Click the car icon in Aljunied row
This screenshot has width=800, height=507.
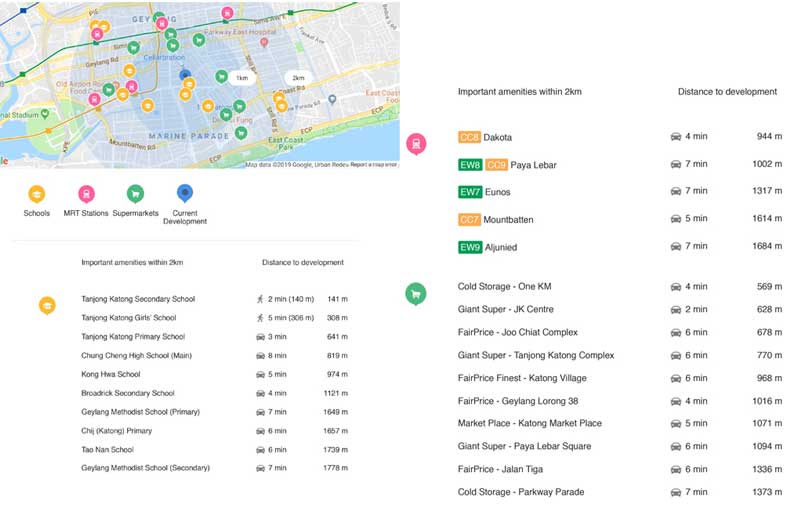click(x=676, y=246)
